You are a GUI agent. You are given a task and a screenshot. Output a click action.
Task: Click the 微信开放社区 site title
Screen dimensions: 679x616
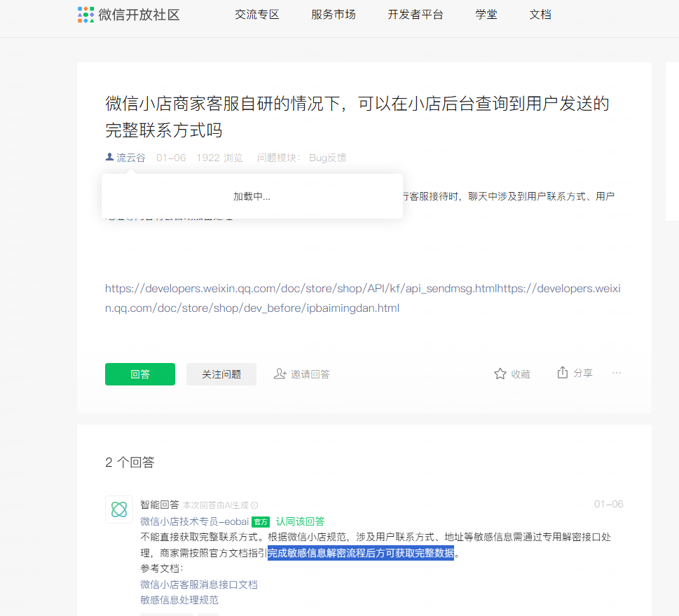pyautogui.click(x=139, y=15)
